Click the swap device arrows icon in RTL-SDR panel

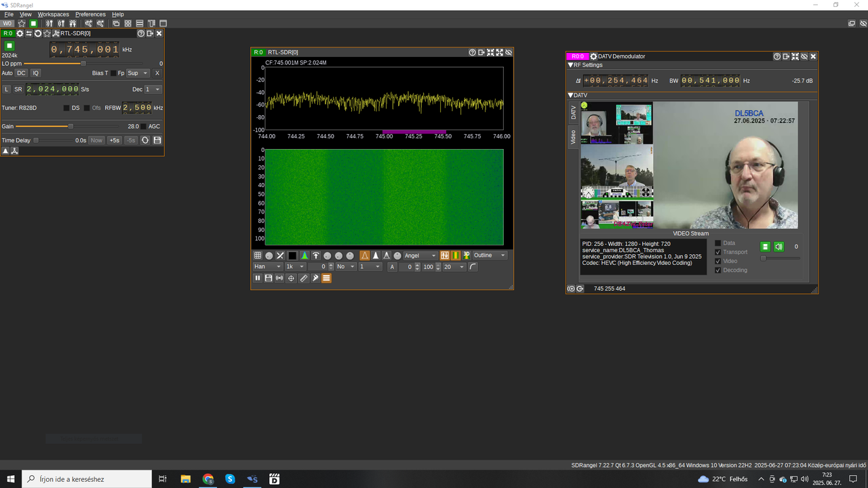pos(29,33)
